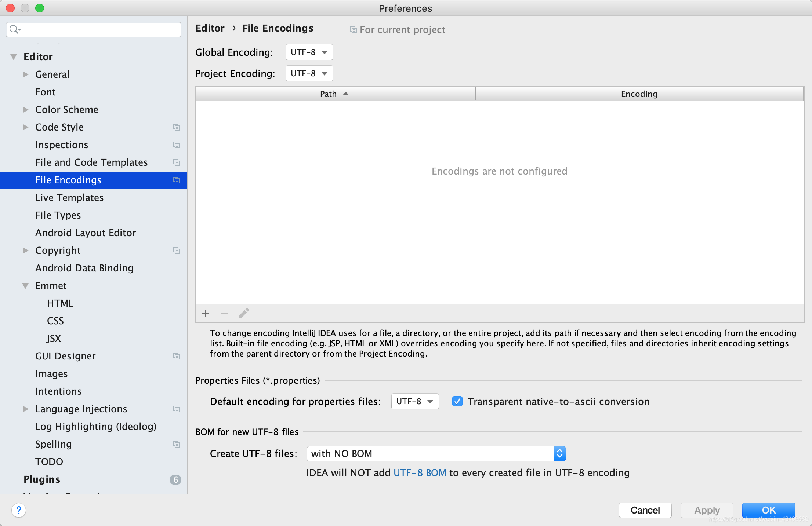Click the remove encoding path icon
Screen dimensions: 812x526
(224, 313)
